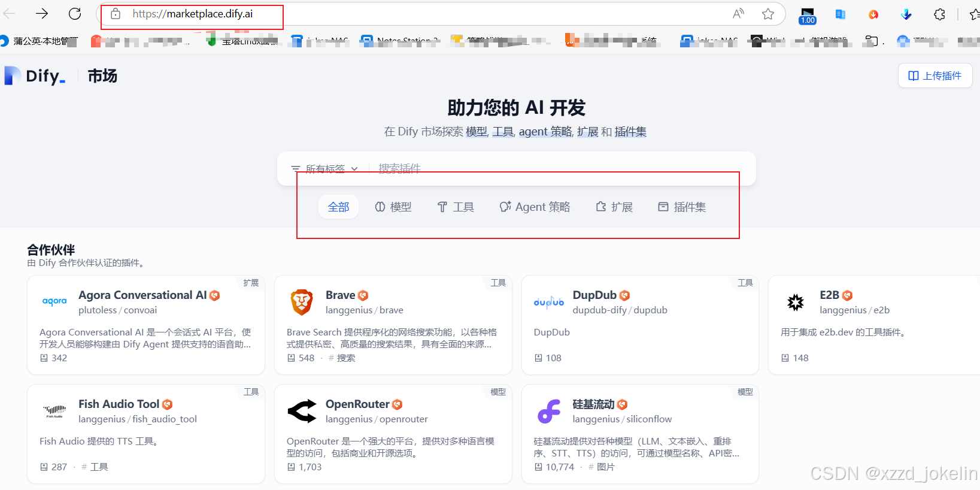Image resolution: width=980 pixels, height=490 pixels.
Task: Click the 上传插件 upload button
Action: (x=935, y=75)
